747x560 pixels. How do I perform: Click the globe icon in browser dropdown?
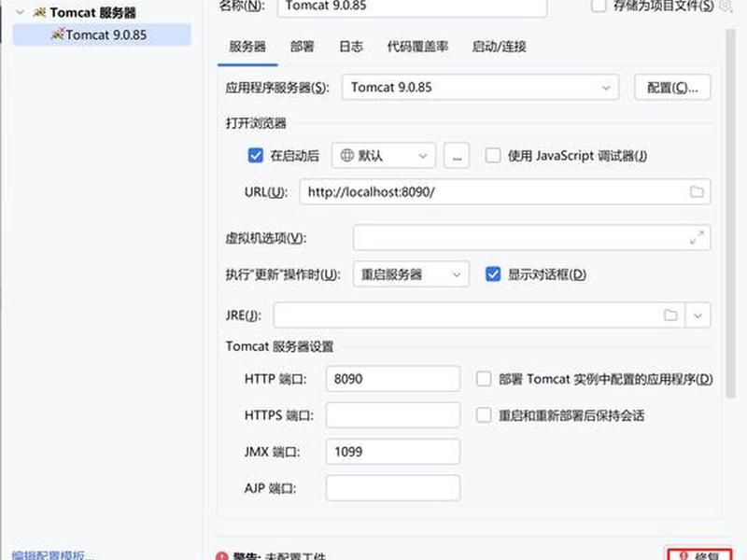point(346,155)
